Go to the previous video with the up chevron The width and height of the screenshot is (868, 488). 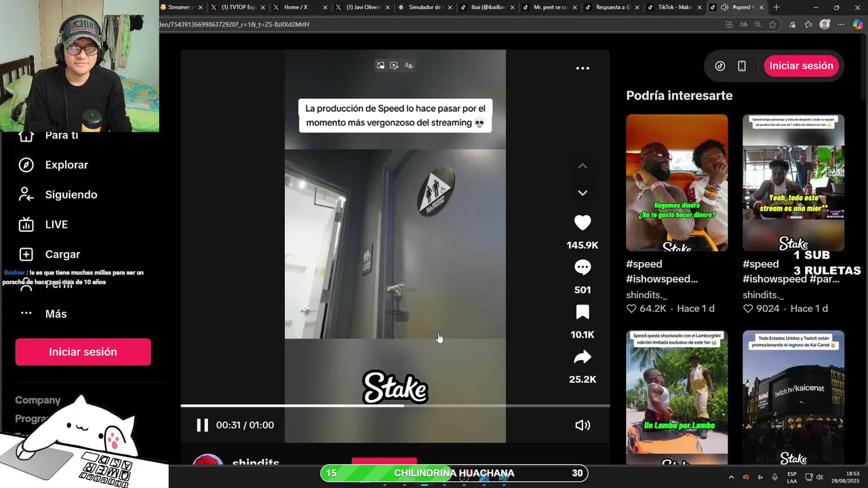point(583,166)
